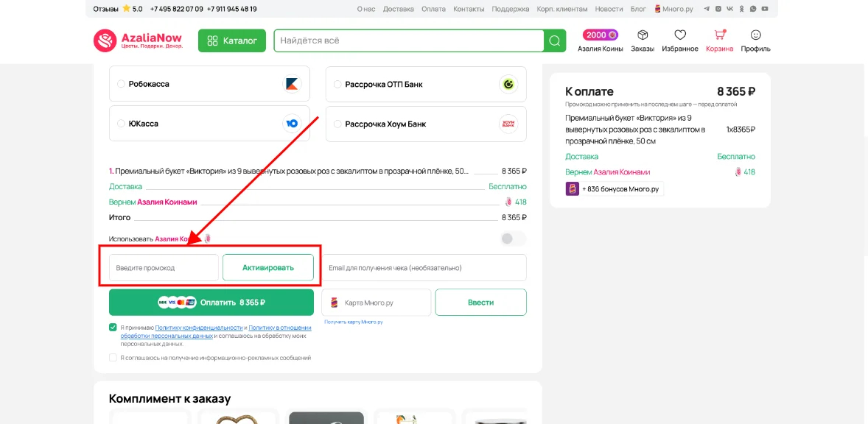
Task: Open Избранное heart icon
Action: 680,35
